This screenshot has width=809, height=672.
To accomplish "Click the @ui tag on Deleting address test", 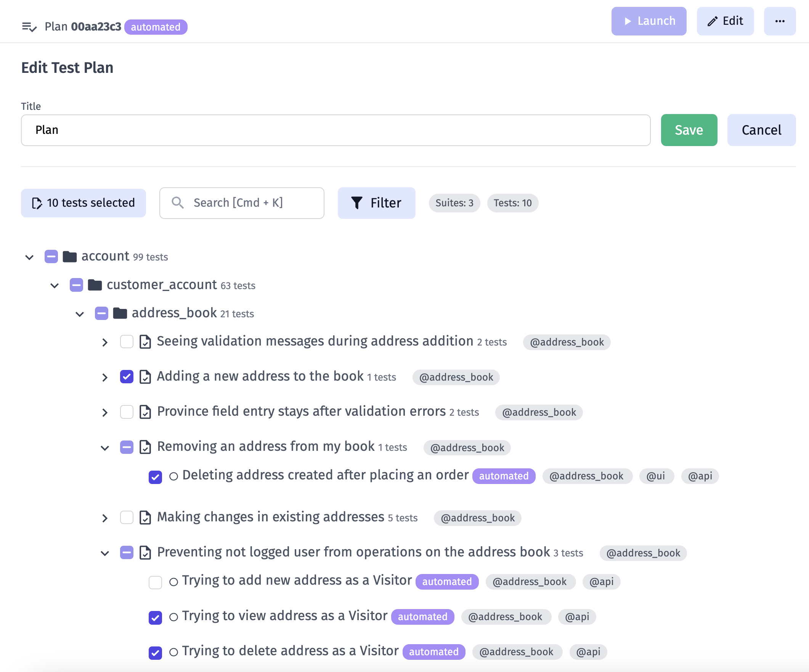I will (656, 476).
